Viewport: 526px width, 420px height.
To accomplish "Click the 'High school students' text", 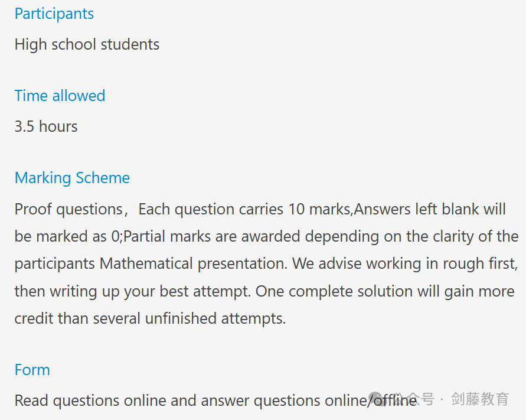I will [87, 45].
